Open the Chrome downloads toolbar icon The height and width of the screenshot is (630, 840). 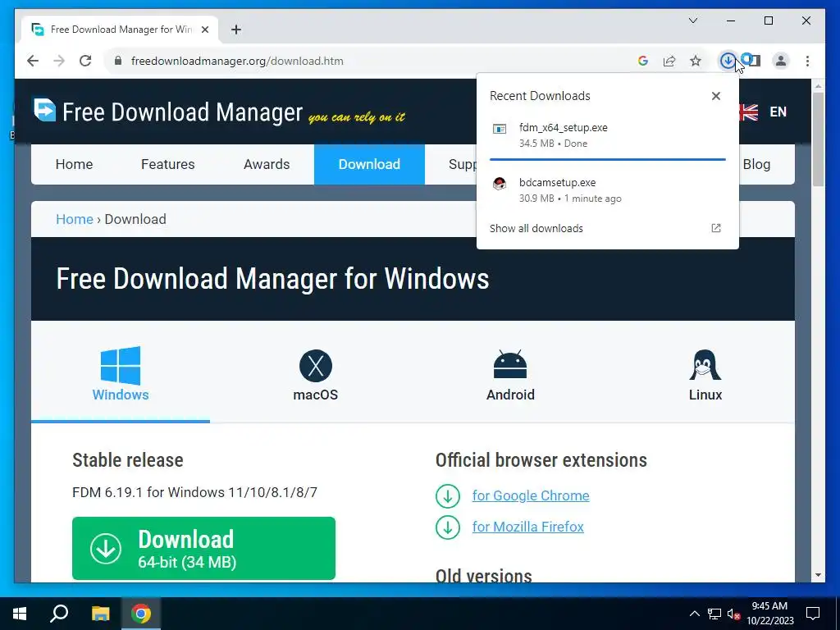click(728, 61)
